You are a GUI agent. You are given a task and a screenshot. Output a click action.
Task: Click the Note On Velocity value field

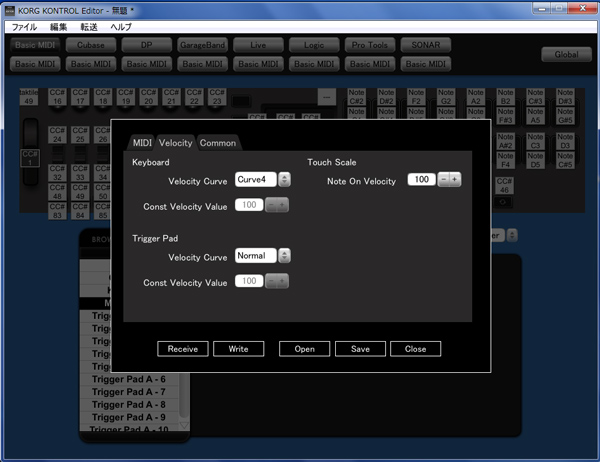tap(421, 179)
